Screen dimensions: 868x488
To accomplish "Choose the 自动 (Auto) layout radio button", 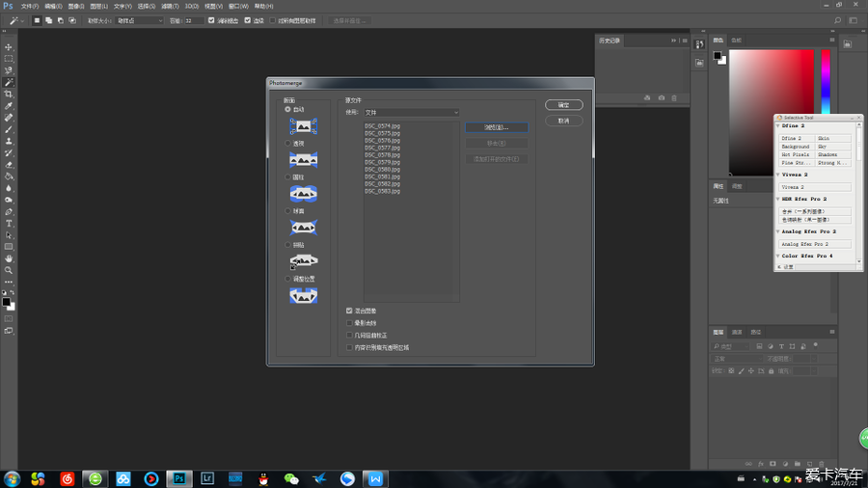I will click(287, 110).
